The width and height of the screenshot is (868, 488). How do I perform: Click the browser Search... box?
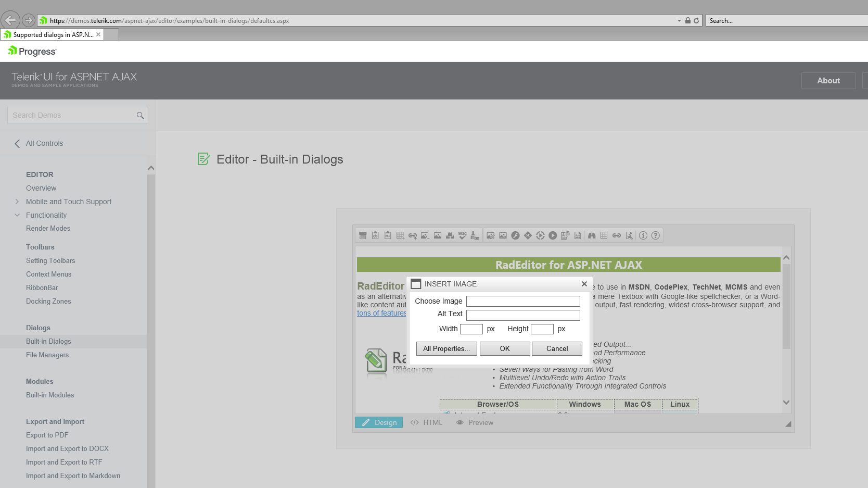(x=786, y=21)
